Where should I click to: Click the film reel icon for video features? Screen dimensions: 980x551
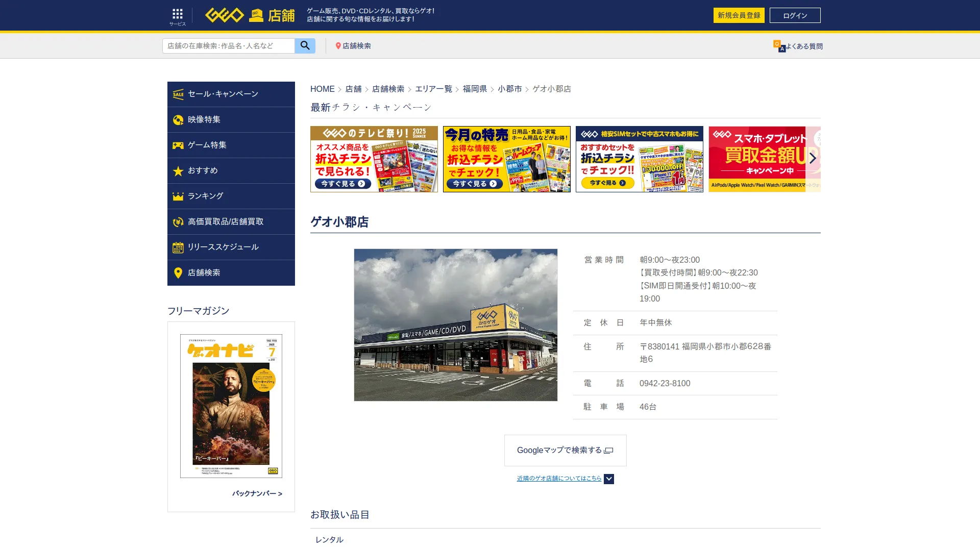(178, 119)
